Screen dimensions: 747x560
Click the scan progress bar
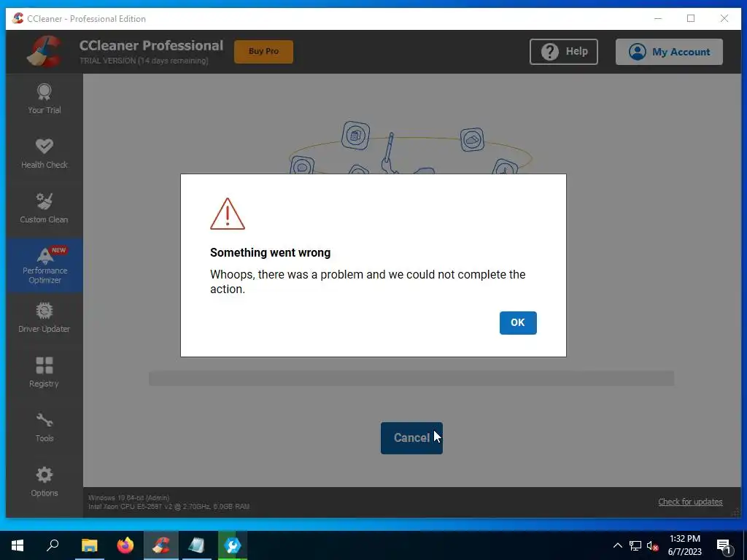411,378
